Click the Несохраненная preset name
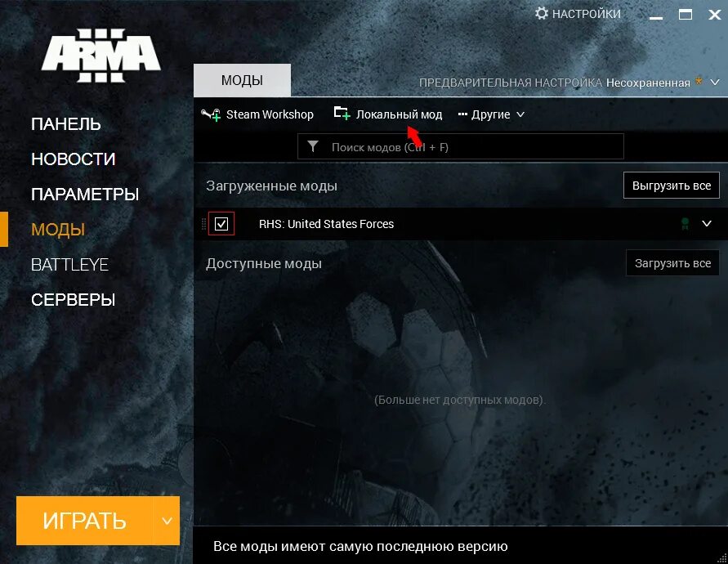 pyautogui.click(x=648, y=83)
